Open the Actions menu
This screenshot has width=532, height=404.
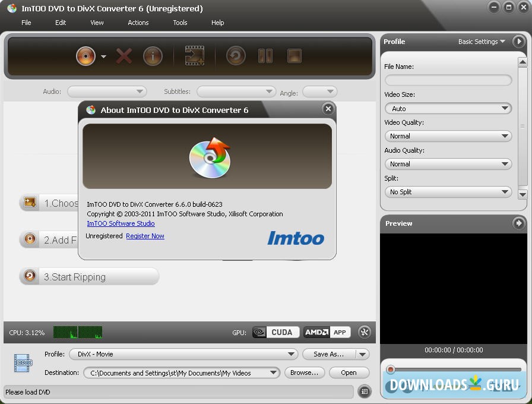click(138, 23)
